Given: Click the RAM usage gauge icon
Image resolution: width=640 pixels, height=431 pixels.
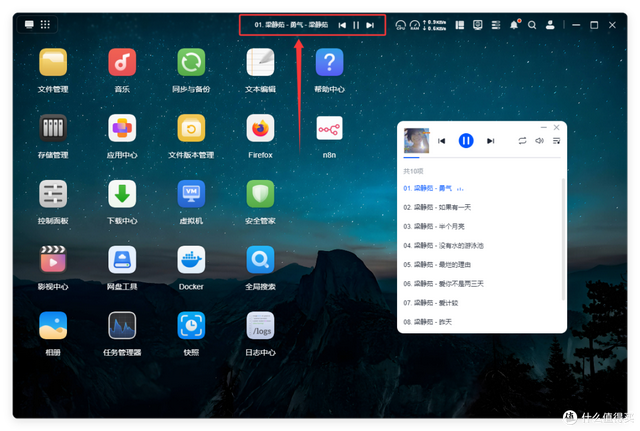Looking at the screenshot, I should (x=415, y=25).
